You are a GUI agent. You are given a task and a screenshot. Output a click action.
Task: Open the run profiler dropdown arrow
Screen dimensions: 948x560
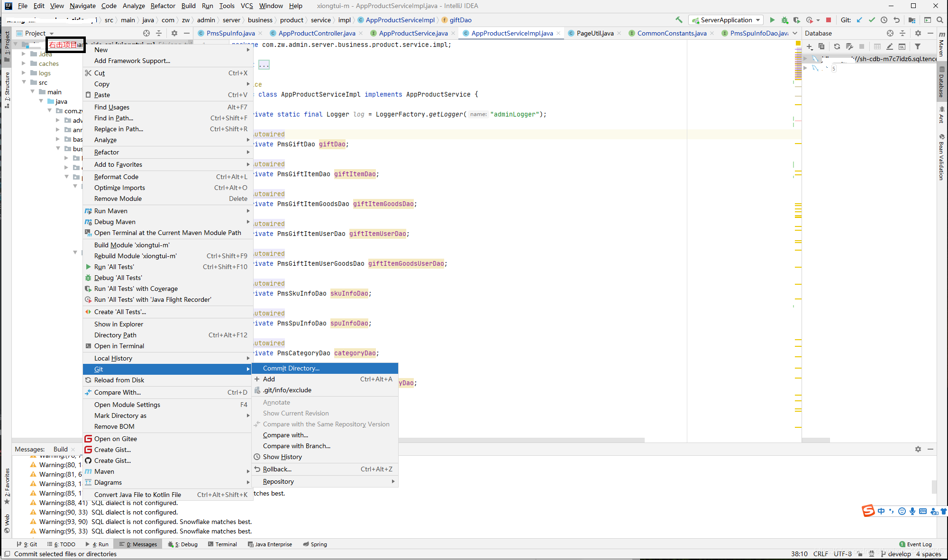(818, 20)
